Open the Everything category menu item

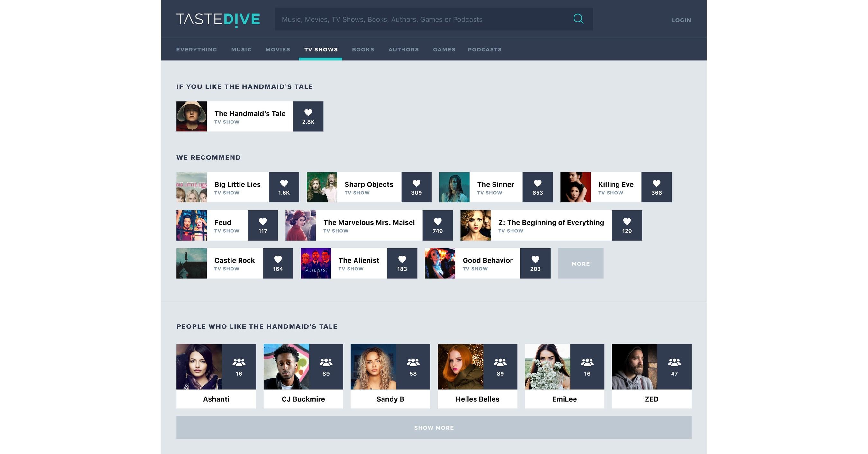click(x=196, y=49)
